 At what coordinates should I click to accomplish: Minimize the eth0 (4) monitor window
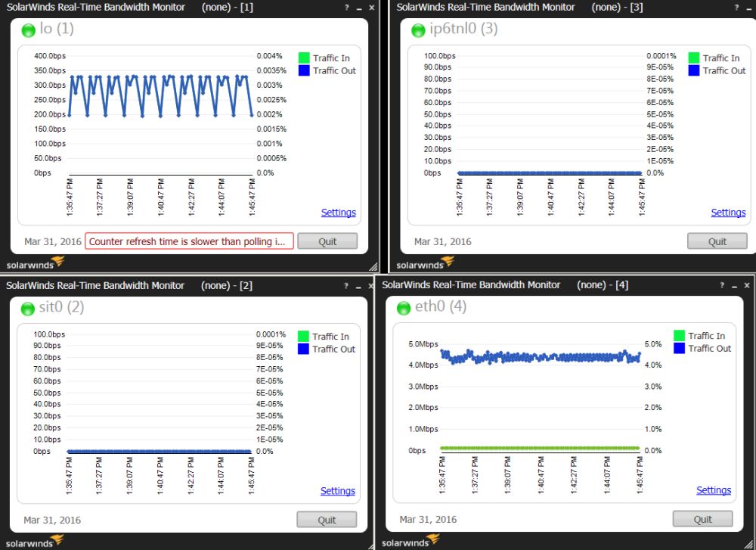(734, 286)
